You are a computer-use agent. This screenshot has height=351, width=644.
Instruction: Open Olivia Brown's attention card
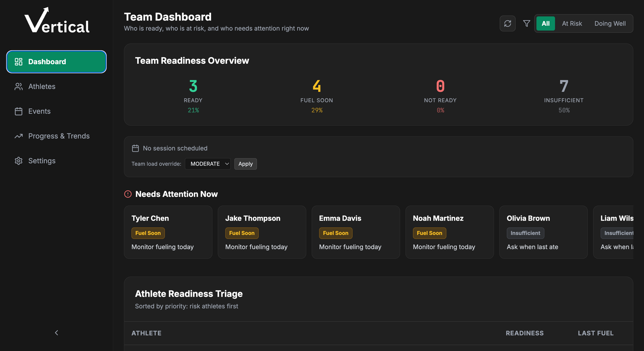point(543,232)
